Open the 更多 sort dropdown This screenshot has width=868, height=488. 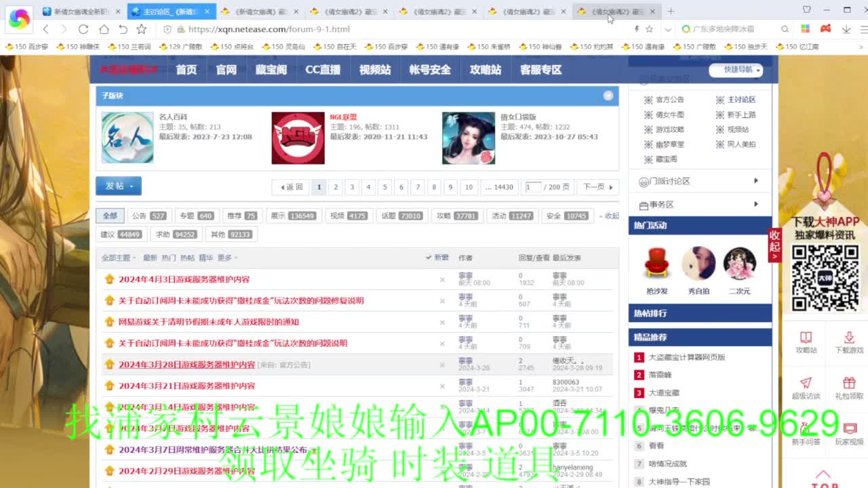pyautogui.click(x=227, y=258)
